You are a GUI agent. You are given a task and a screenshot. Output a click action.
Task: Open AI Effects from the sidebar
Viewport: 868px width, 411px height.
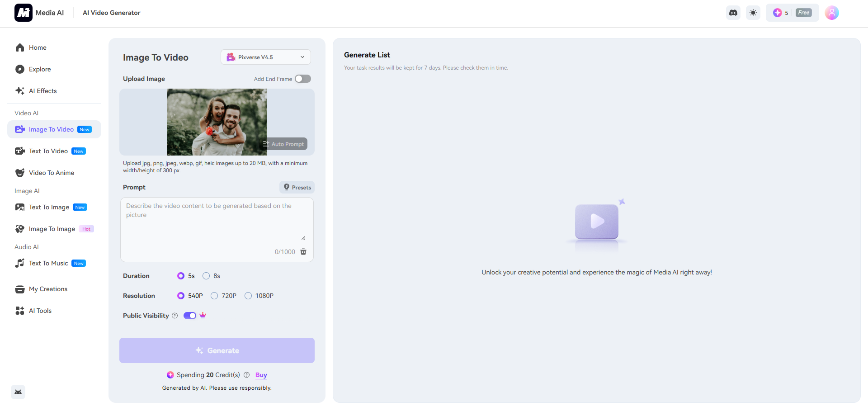(54, 91)
